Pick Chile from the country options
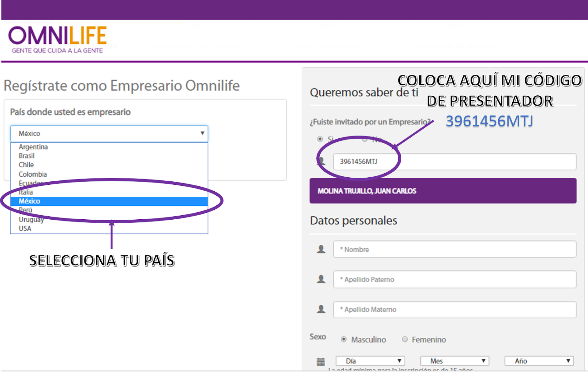The height and width of the screenshot is (372, 588). coord(109,165)
